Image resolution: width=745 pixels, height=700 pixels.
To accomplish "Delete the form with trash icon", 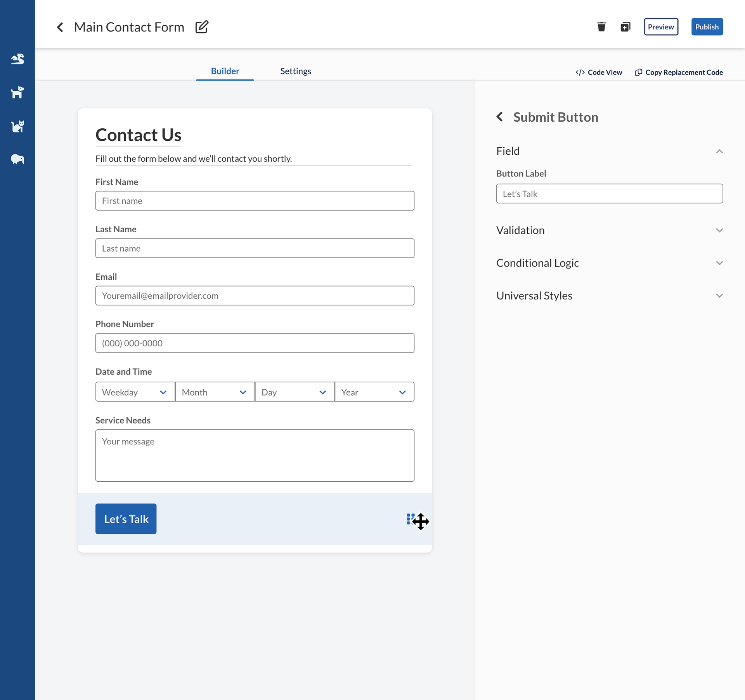I will point(601,27).
